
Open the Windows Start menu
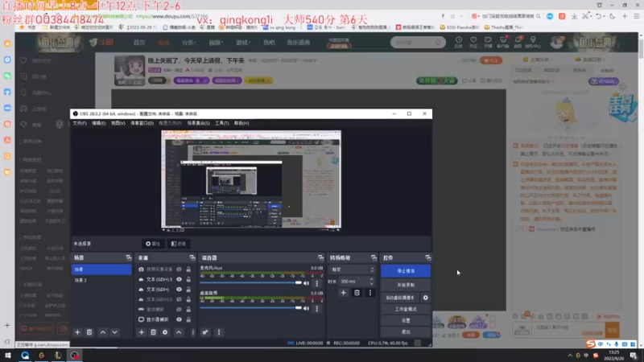click(x=8, y=356)
